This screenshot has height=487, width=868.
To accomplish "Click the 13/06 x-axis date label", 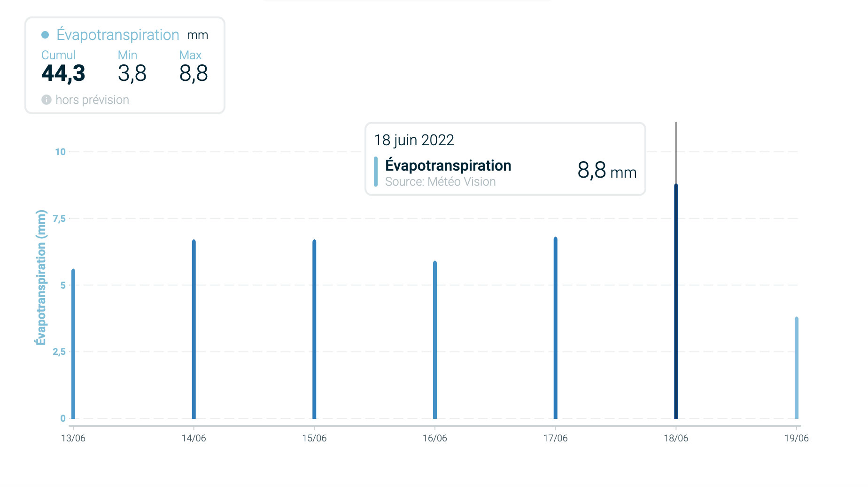I will pyautogui.click(x=73, y=438).
